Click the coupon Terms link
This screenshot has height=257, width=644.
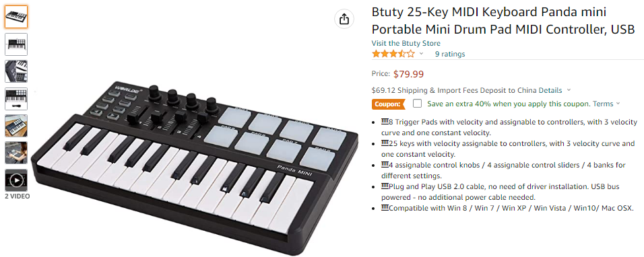coord(603,104)
